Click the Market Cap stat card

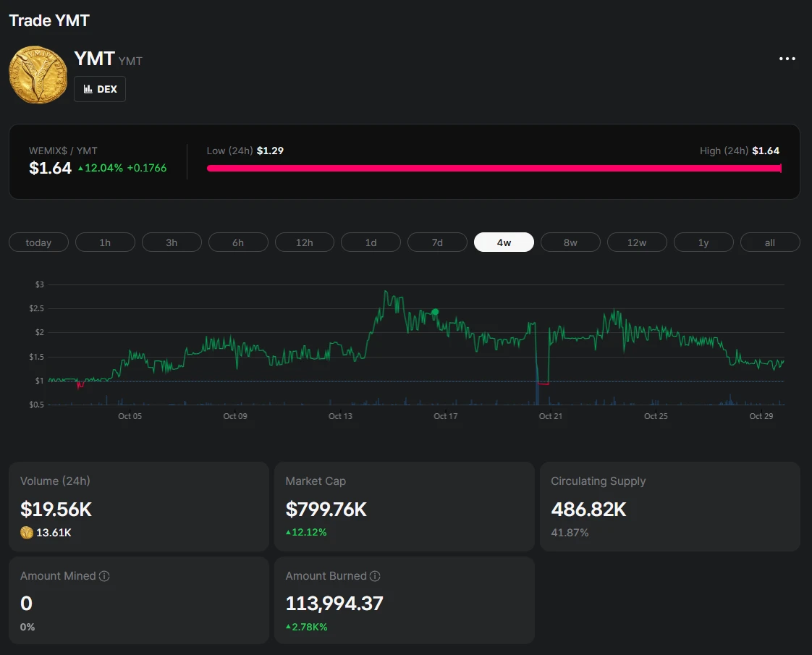pos(404,507)
